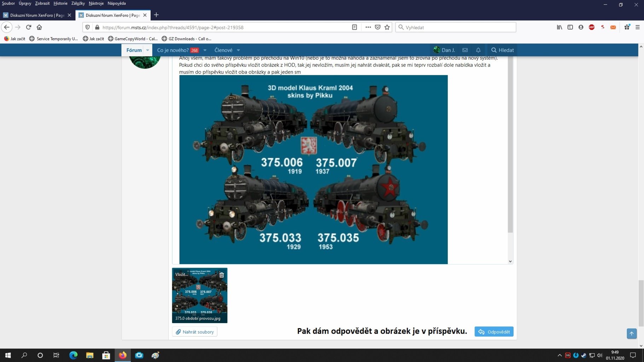The image size is (644, 362).
Task: Open the hamburger application menu
Action: pos(638,27)
